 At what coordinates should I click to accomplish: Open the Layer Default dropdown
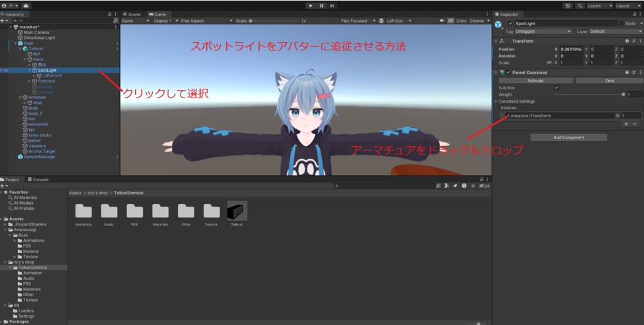[x=616, y=31]
